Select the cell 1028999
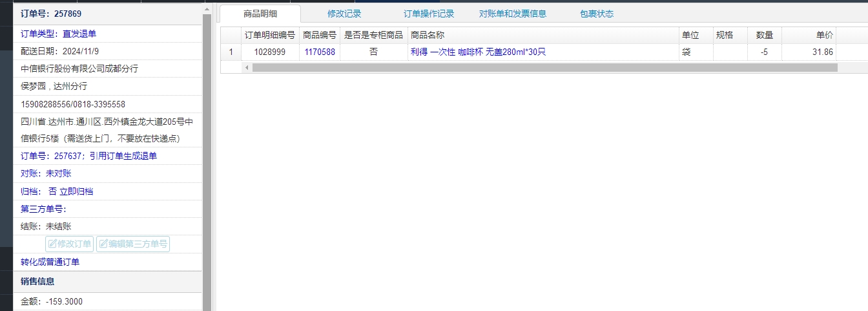This screenshot has height=311, width=868. (270, 52)
